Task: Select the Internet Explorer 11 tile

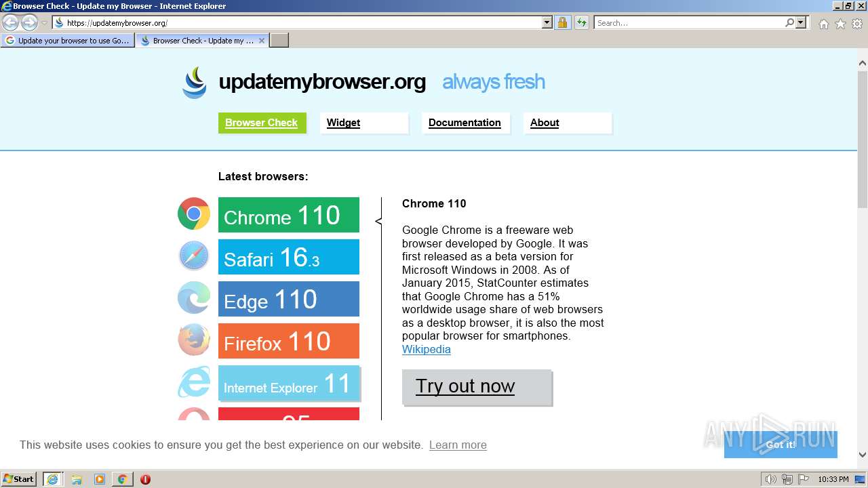Action: point(289,383)
